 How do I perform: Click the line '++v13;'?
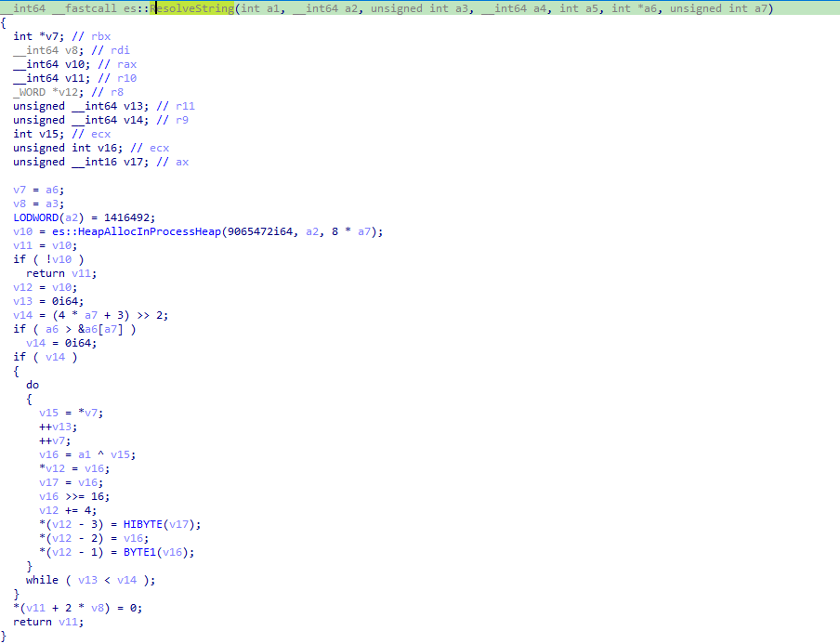point(58,427)
